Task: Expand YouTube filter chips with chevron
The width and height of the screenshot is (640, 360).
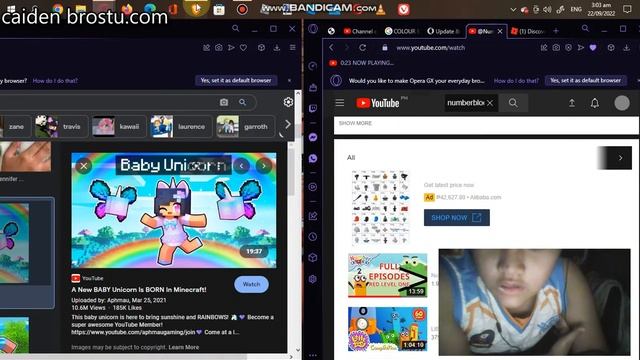Action: point(620,158)
